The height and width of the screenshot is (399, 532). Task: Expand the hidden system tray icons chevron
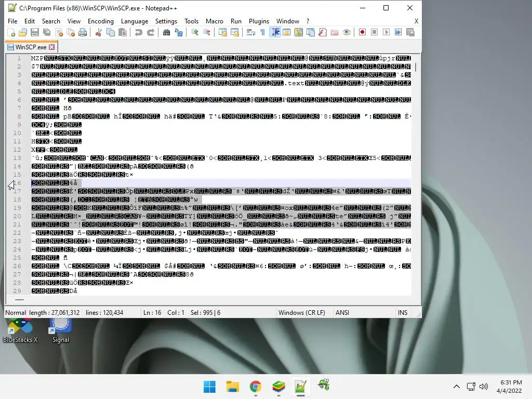tap(457, 387)
